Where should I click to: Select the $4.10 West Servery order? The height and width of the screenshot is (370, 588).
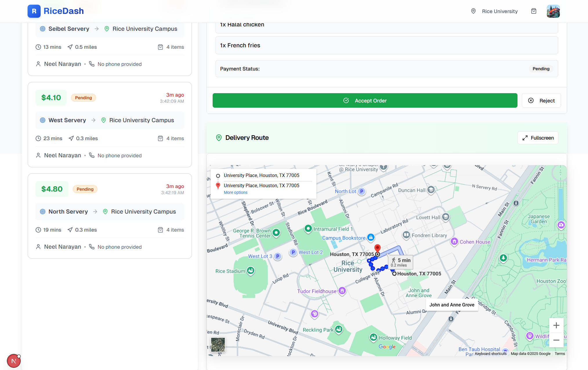click(x=110, y=125)
